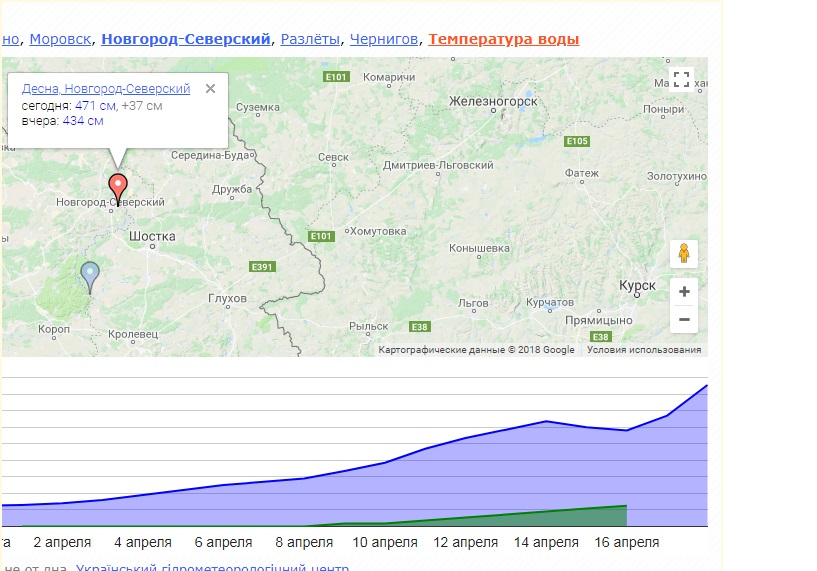Close the Desna info popup

pos(210,88)
